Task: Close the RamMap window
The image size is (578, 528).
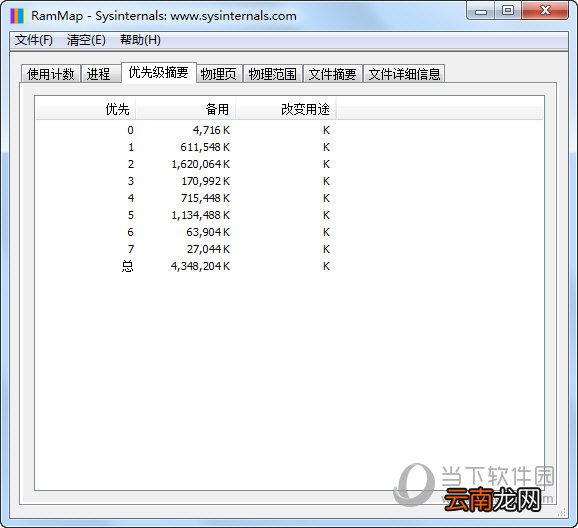Action: tap(545, 11)
